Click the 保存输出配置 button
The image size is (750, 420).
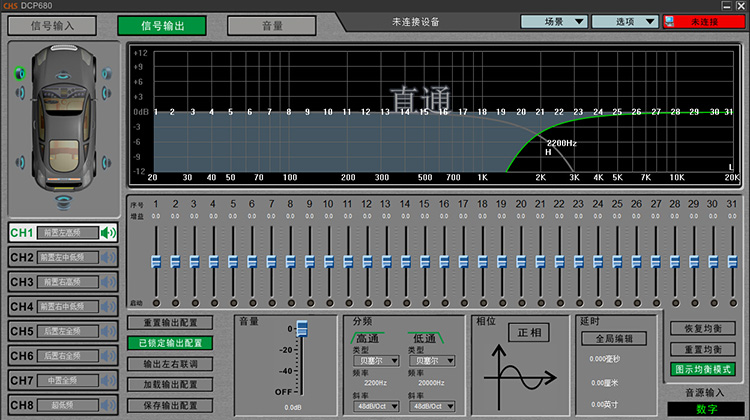point(170,405)
